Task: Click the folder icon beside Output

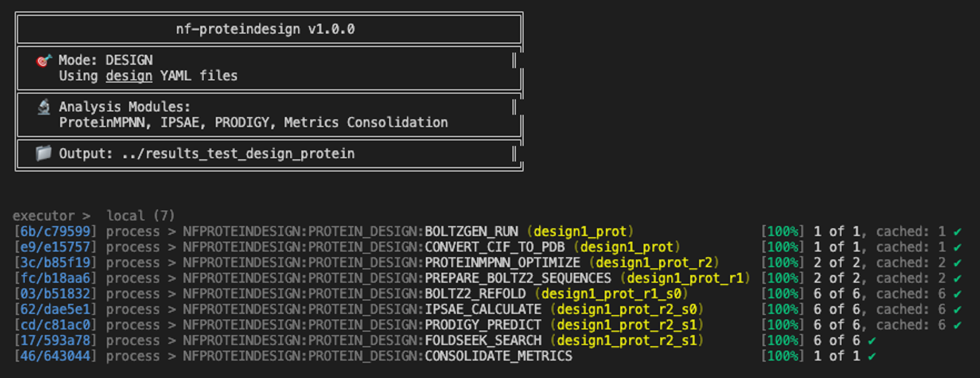Action: [x=43, y=153]
